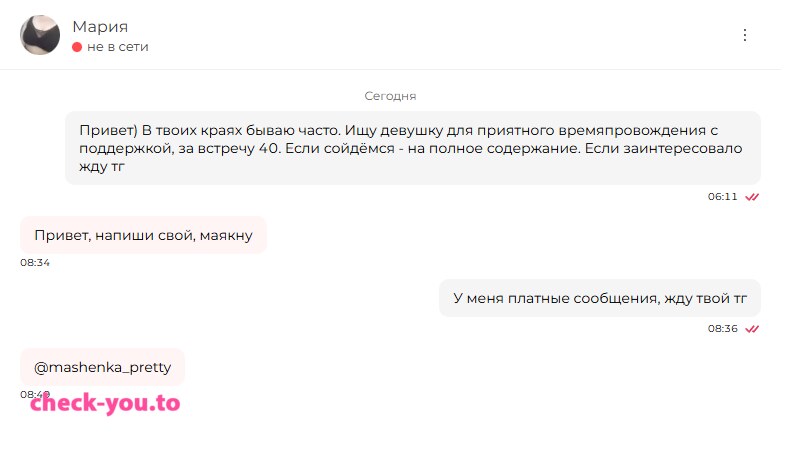Viewport: 788px width, 450px height.
Task: Click 'жду твой тг' in the outgoing message
Action: click(x=706, y=299)
